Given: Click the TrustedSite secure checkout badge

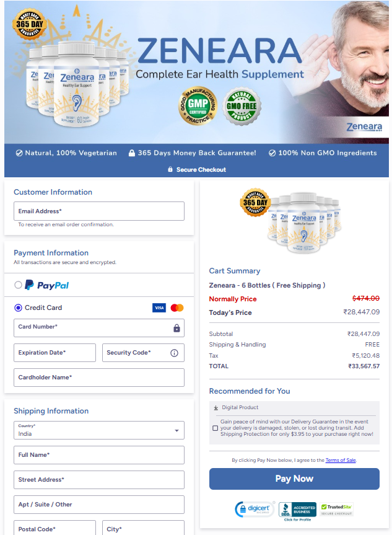Looking at the screenshot, I should (x=336, y=510).
